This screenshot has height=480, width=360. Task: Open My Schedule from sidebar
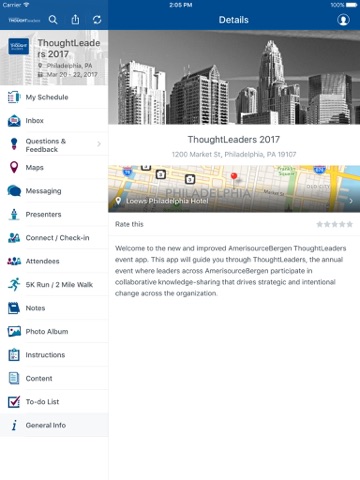click(54, 97)
